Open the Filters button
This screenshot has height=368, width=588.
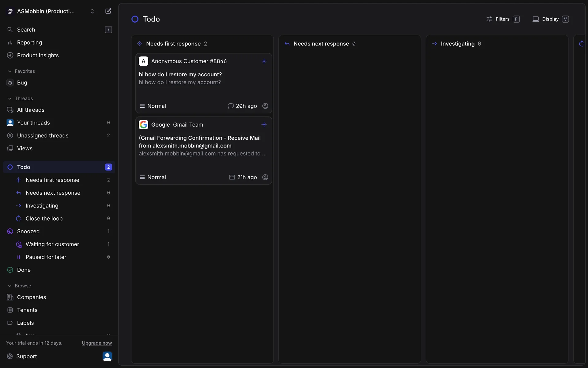pyautogui.click(x=503, y=19)
